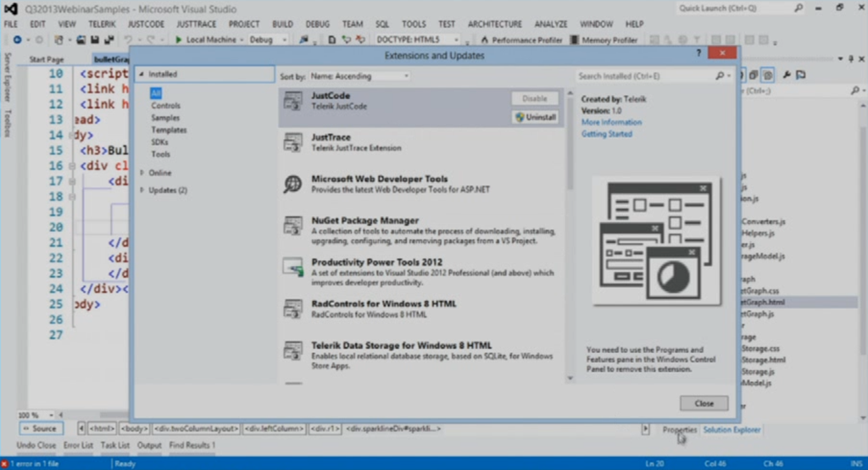Click the Memory Profiler toolbar icon

click(x=574, y=40)
